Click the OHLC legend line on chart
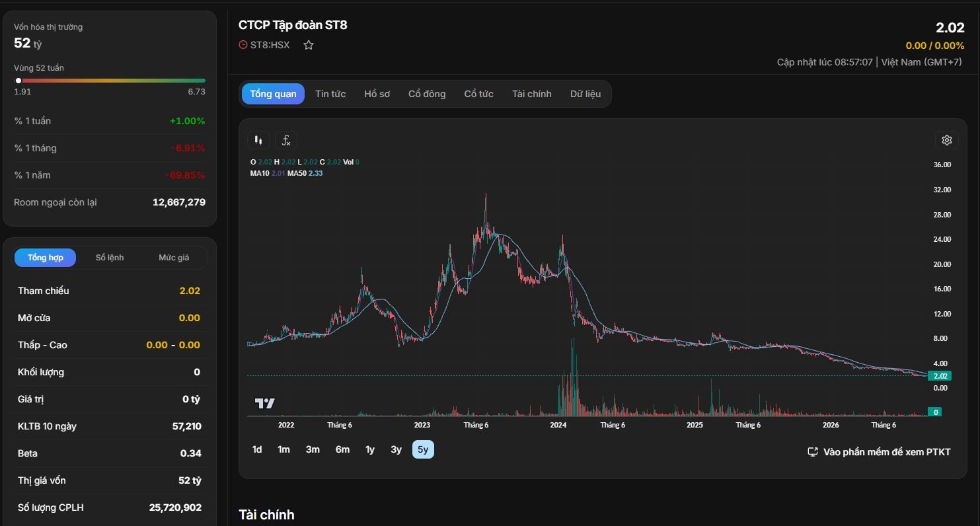Image resolution: width=980 pixels, height=526 pixels. [305, 162]
